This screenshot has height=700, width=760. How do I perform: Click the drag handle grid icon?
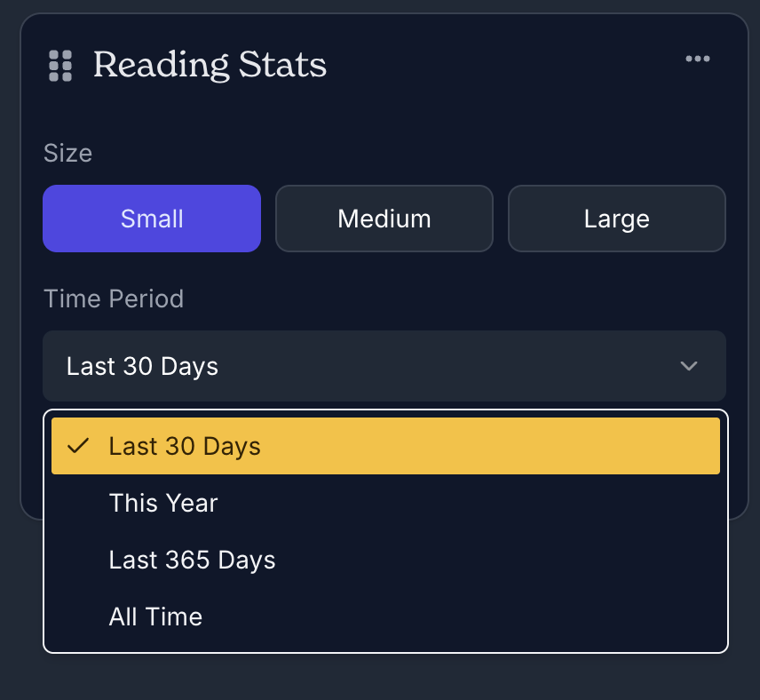(60, 66)
